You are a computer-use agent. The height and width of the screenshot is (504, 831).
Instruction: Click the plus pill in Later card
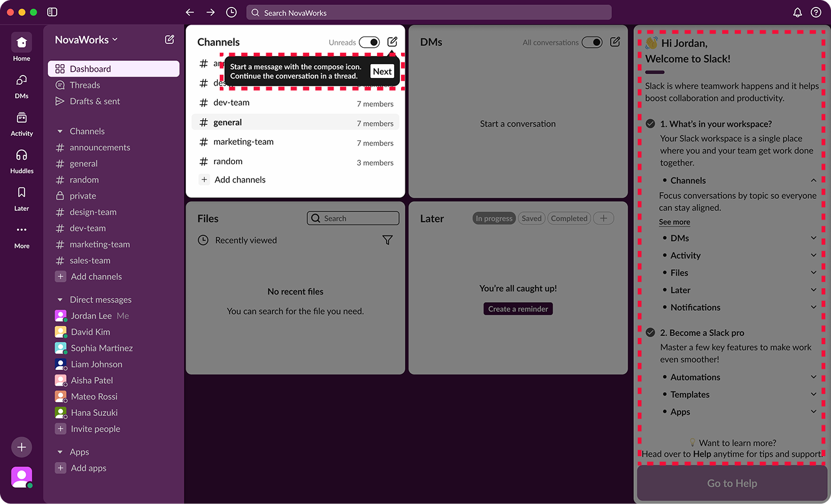[x=604, y=218]
